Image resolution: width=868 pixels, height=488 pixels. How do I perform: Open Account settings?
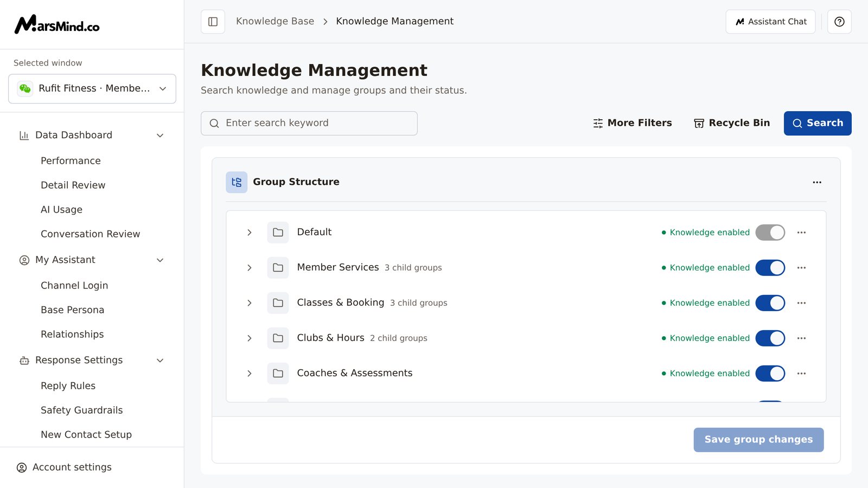point(64,467)
